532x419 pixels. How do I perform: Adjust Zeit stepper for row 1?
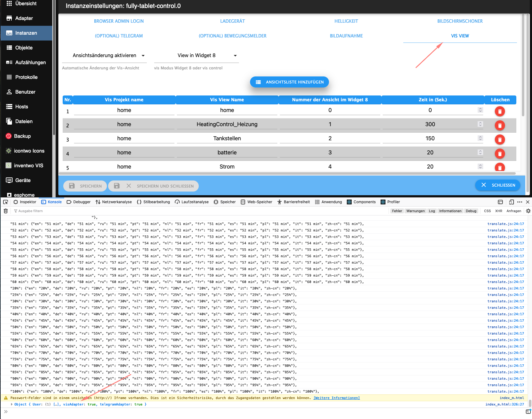tap(480, 110)
